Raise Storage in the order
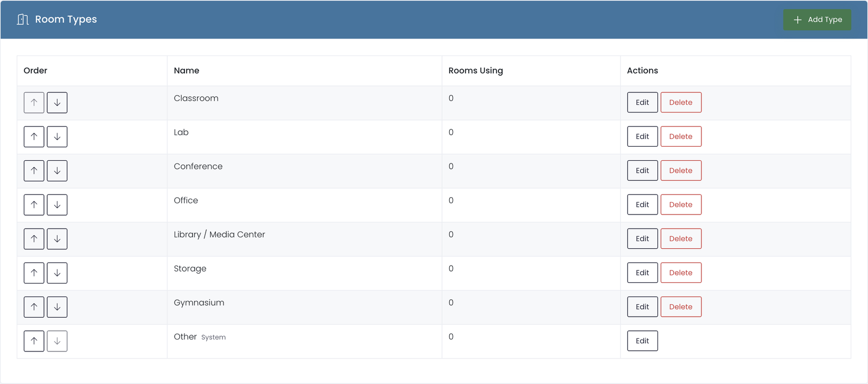 34,273
